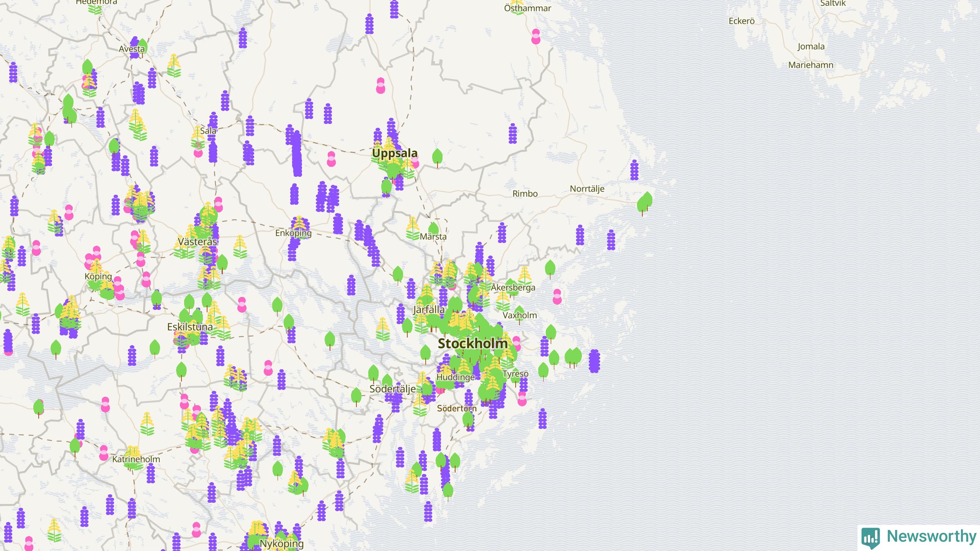Select green tree below the Södertörn label
The width and height of the screenshot is (980, 551).
coord(467,421)
